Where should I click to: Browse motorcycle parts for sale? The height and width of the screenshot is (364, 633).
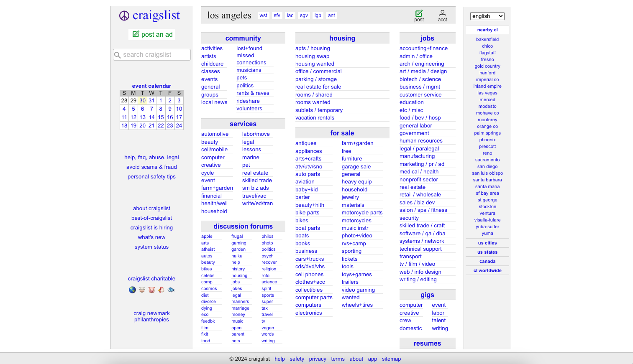coord(362,213)
